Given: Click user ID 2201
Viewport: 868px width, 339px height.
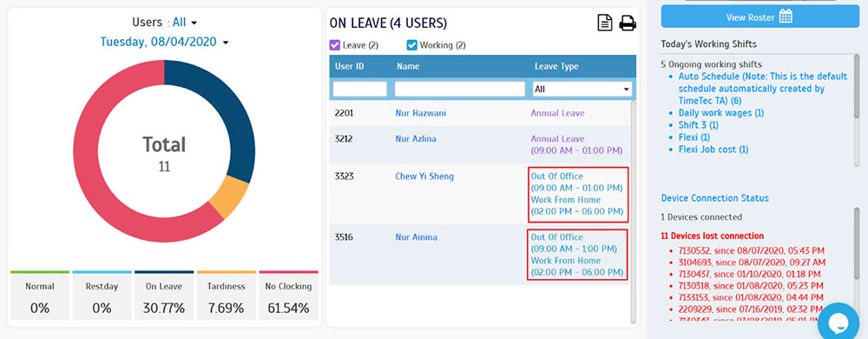Looking at the screenshot, I should pos(344,113).
